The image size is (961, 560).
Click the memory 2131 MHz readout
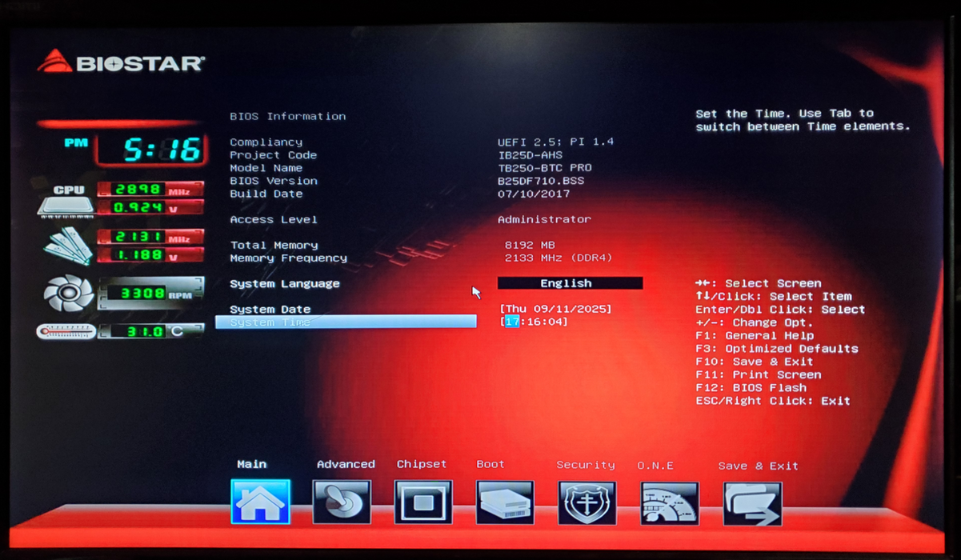pos(150,237)
